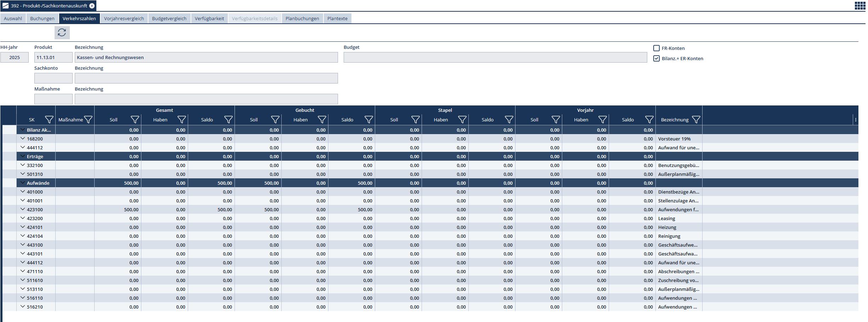Close the Produkt-/Sachkontenauskunft window tab
The image size is (868, 322).
coord(92,6)
